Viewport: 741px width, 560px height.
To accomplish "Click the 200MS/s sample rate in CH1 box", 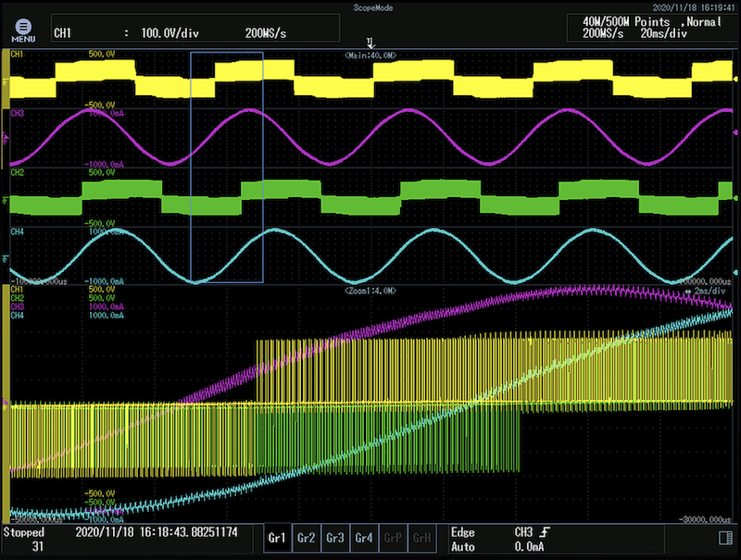I will (x=266, y=33).
